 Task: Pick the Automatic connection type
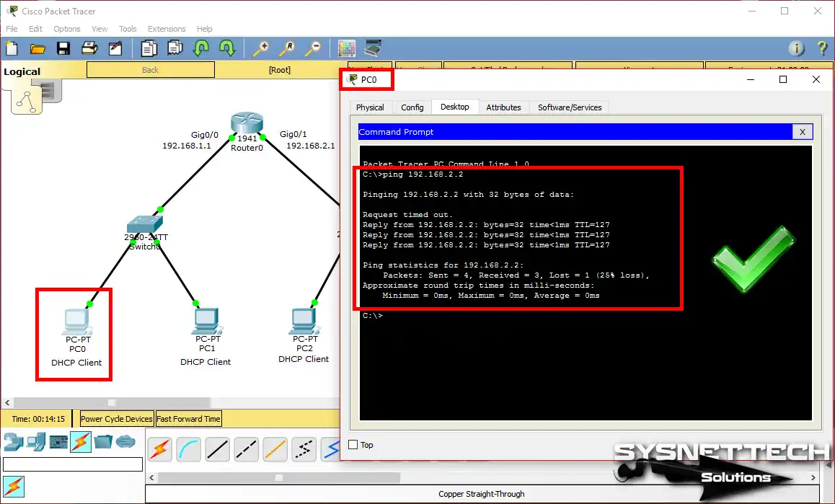click(x=159, y=448)
